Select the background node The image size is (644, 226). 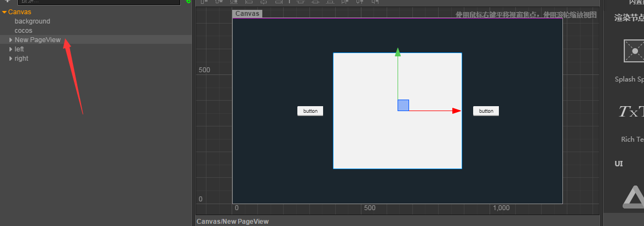click(32, 21)
